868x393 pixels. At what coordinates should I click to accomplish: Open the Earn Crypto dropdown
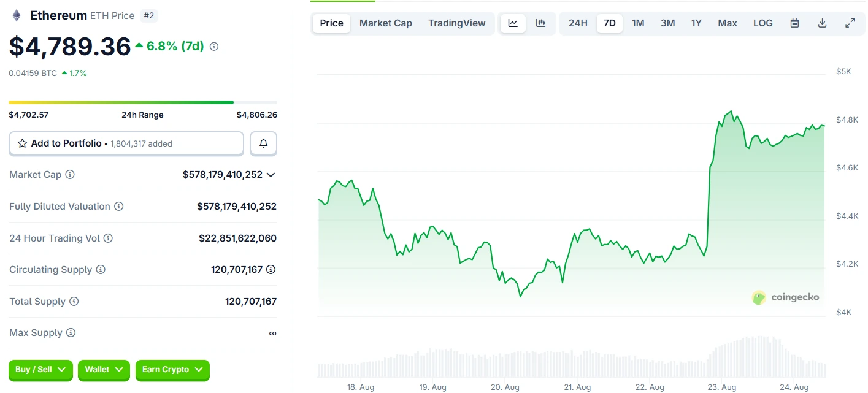[172, 370]
